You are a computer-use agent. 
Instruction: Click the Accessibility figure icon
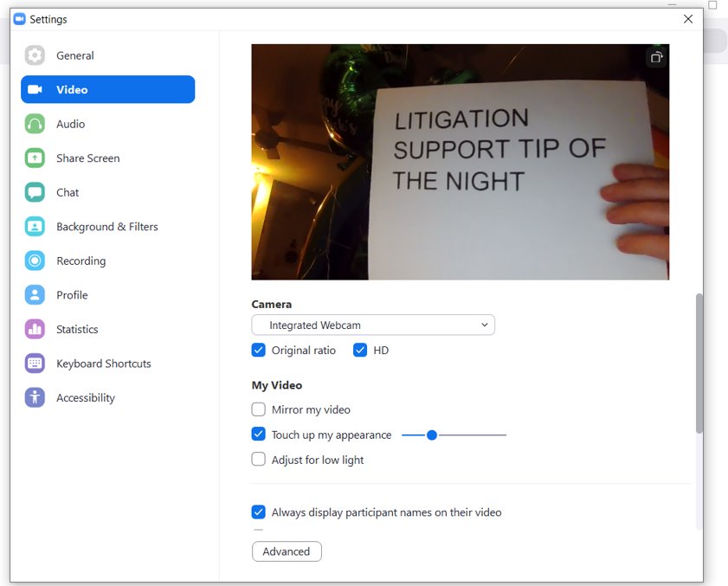click(35, 397)
